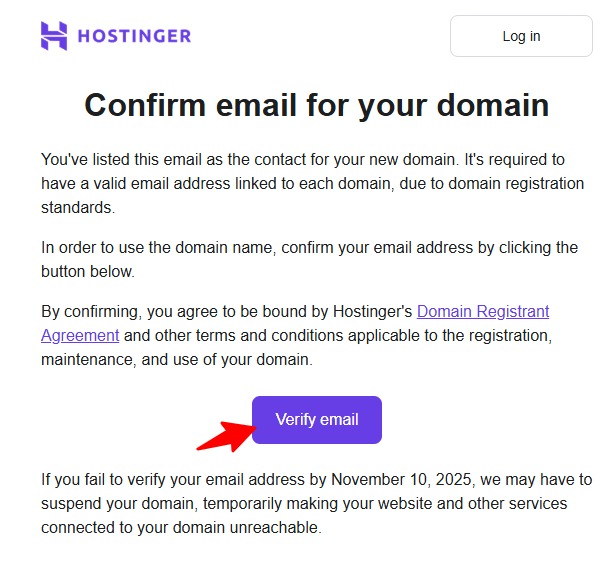Click the purple Verify email button

click(317, 420)
